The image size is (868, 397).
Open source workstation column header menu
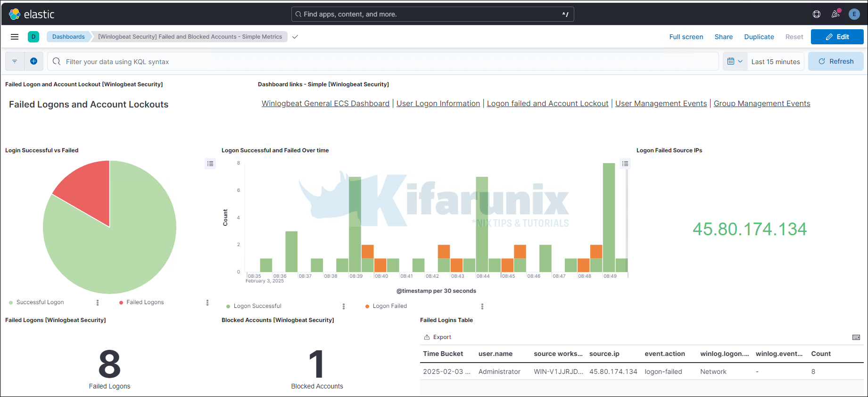[558, 354]
